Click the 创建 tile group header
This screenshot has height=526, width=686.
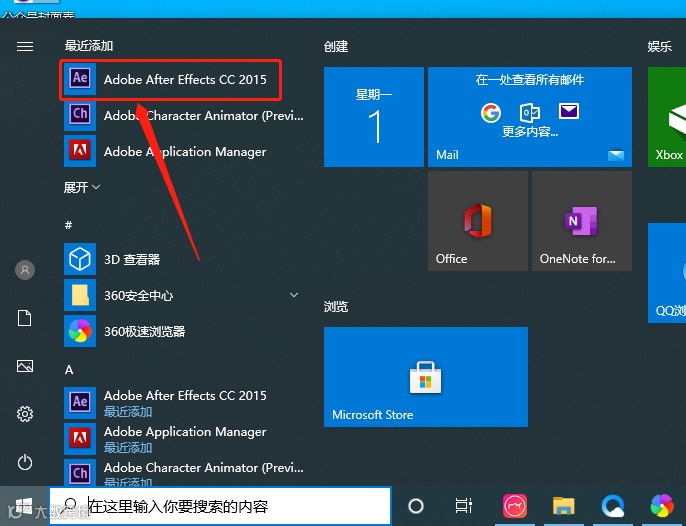tap(336, 46)
